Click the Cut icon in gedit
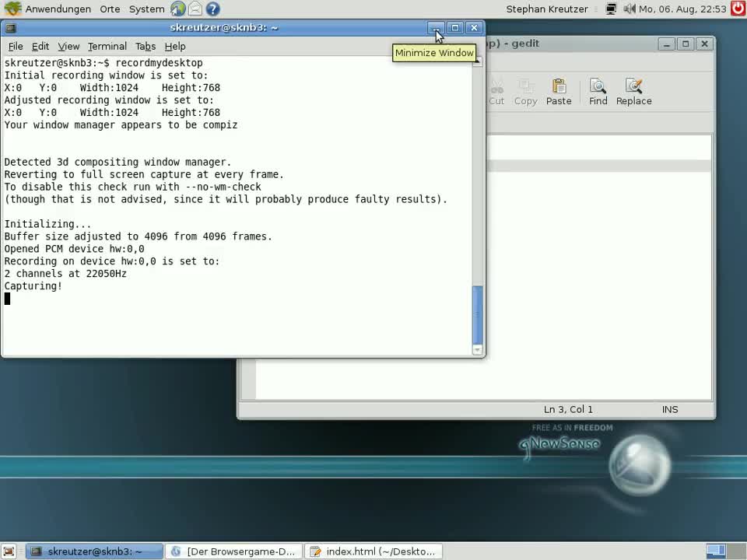This screenshot has width=747, height=560. coord(496,92)
